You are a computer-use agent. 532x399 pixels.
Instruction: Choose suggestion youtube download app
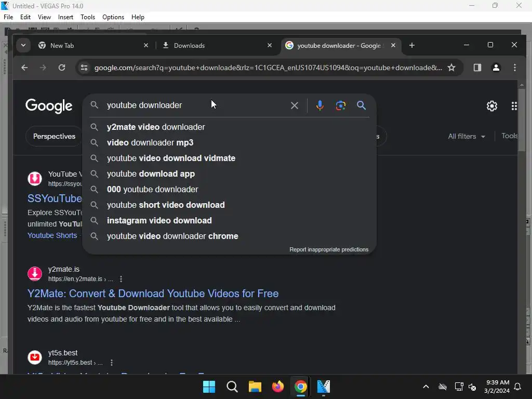point(229,174)
